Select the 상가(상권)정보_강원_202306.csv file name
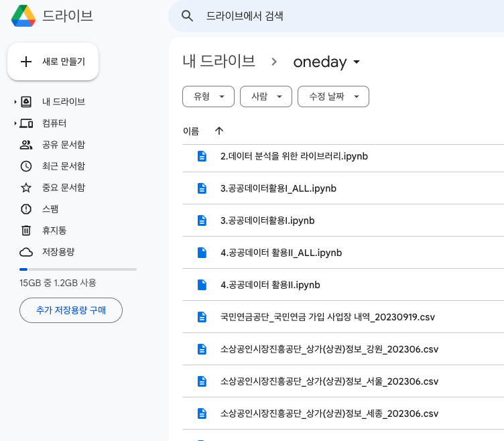Viewport: 504px width, 441px height. (330, 349)
